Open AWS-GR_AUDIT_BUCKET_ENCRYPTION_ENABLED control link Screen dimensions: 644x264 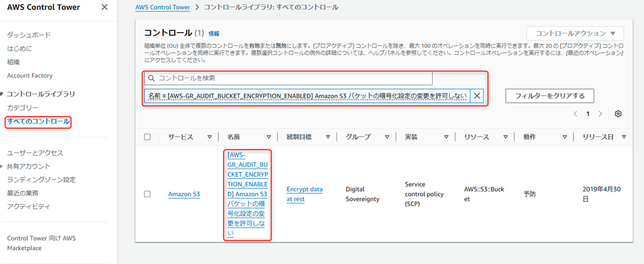[x=248, y=194]
